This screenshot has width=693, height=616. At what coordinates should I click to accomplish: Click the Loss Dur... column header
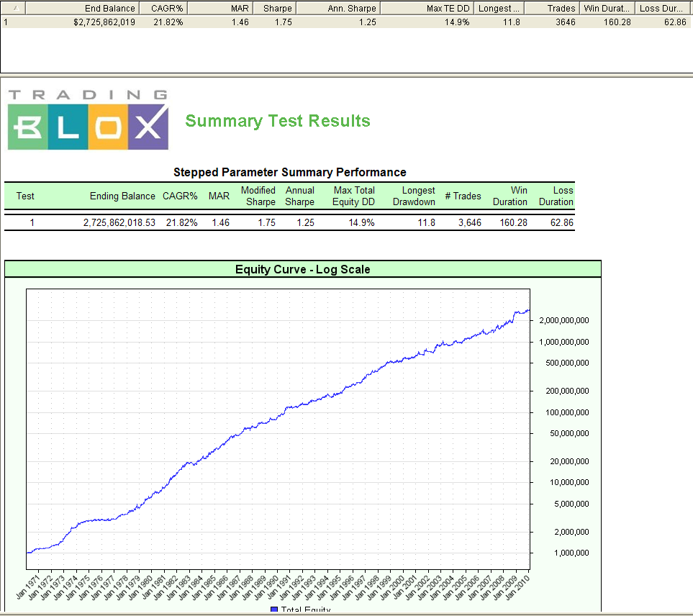click(x=662, y=9)
